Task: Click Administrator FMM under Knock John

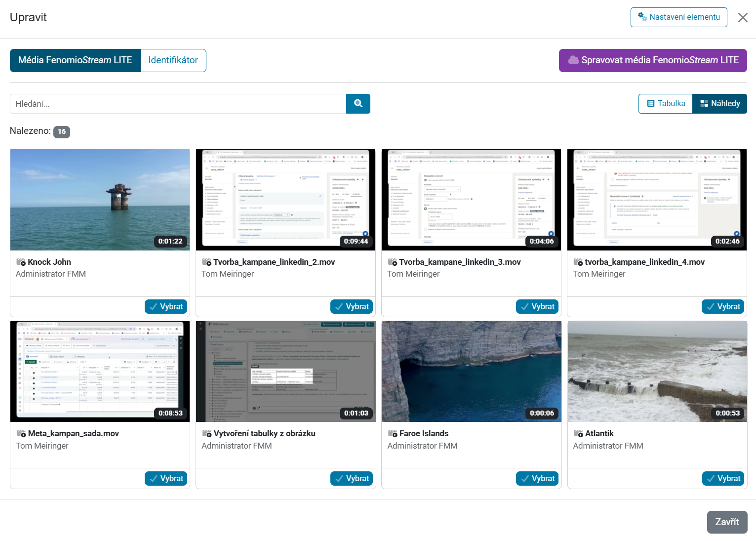Action: point(51,274)
